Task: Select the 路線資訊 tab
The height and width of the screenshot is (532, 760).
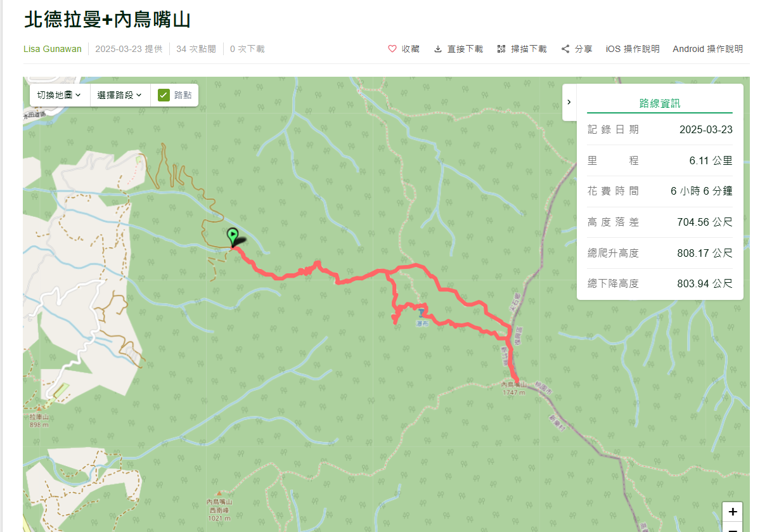Action: click(659, 103)
